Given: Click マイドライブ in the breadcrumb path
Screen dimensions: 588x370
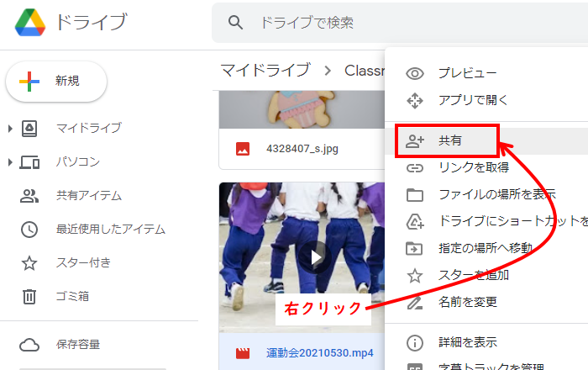Looking at the screenshot, I should point(265,70).
